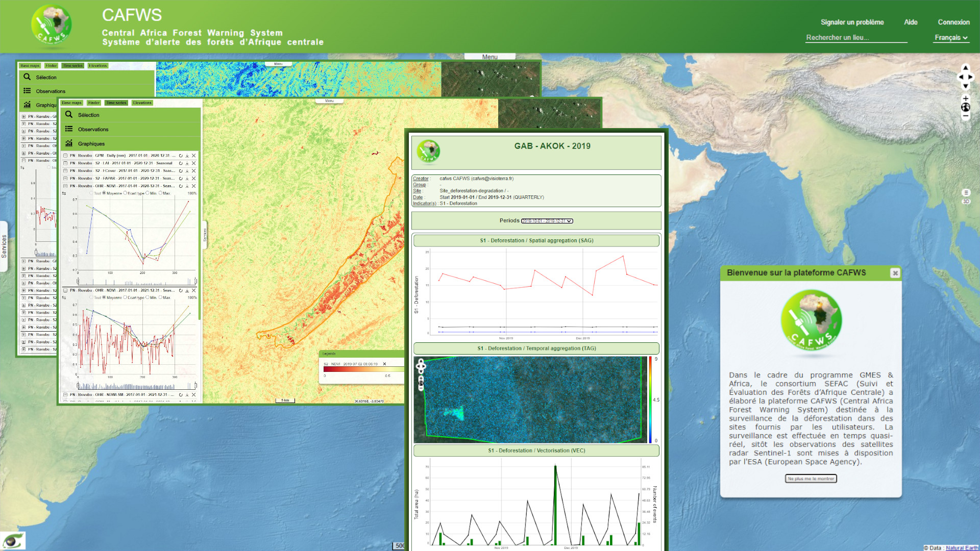Expand the GPM Daily (mm) series row
980x551 pixels.
[x=65, y=156]
